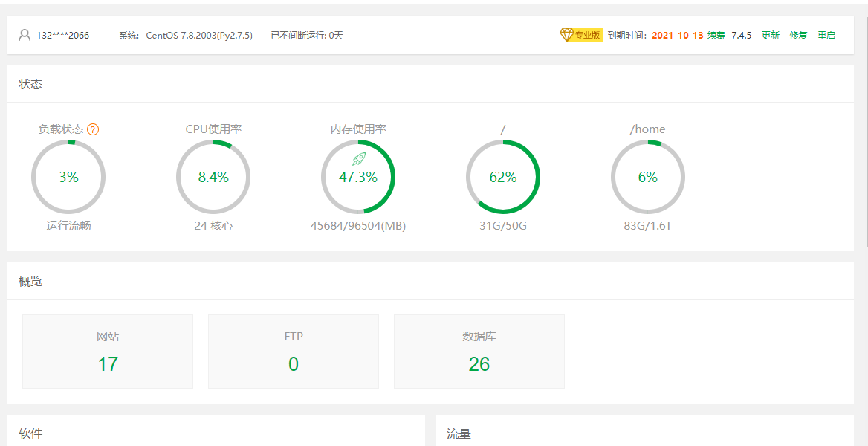This screenshot has width=868, height=446.
Task: Click the /home 6% disk gauge
Action: 648,177
